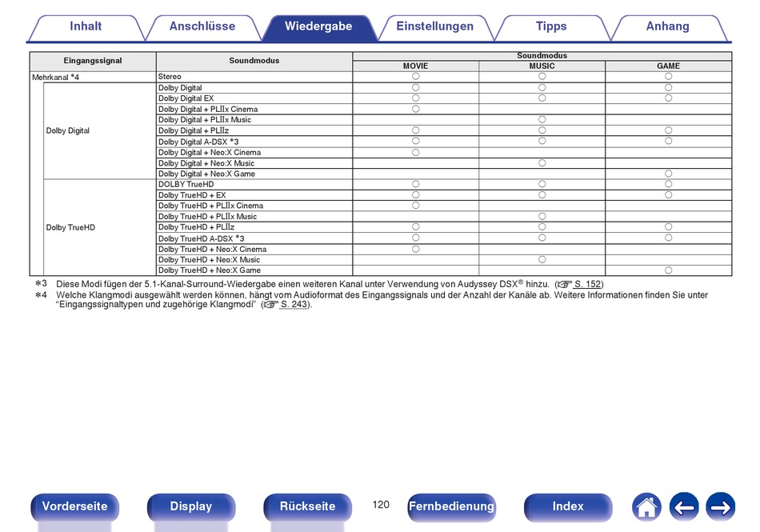Follow the S. 243 page link

[294, 304]
